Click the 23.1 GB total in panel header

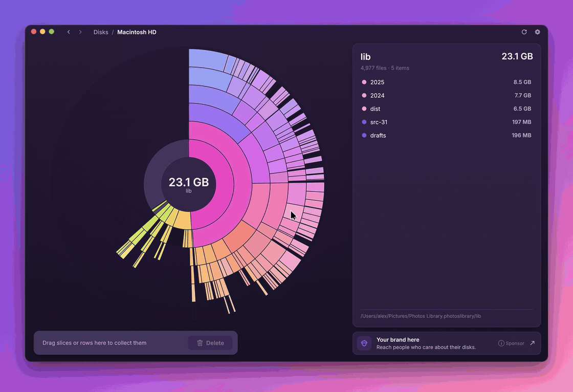[517, 56]
